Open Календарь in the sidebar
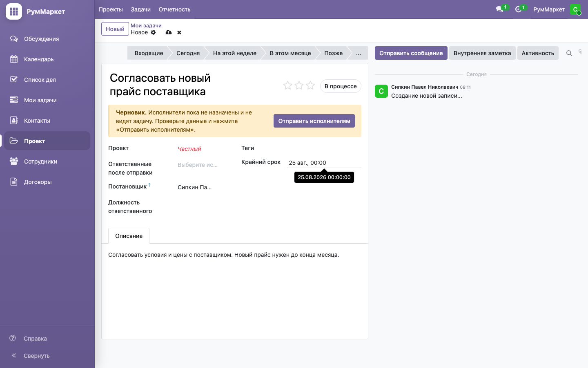This screenshot has height=368, width=588. [47, 59]
